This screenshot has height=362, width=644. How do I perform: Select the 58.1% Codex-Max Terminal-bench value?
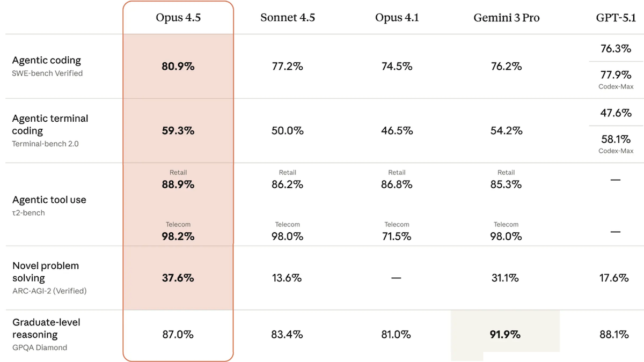616,139
